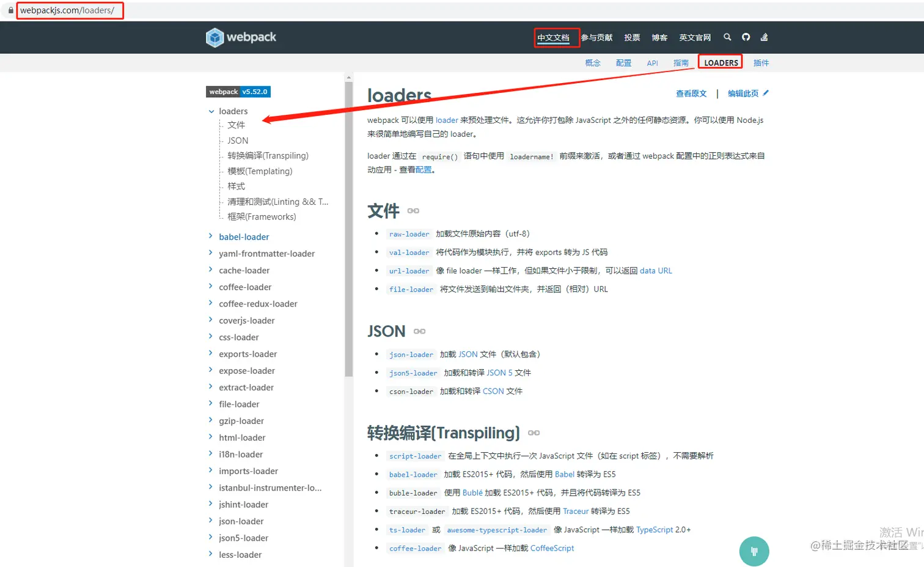This screenshot has width=924, height=567.
Task: Click 编辑此页 link
Action: 743,93
